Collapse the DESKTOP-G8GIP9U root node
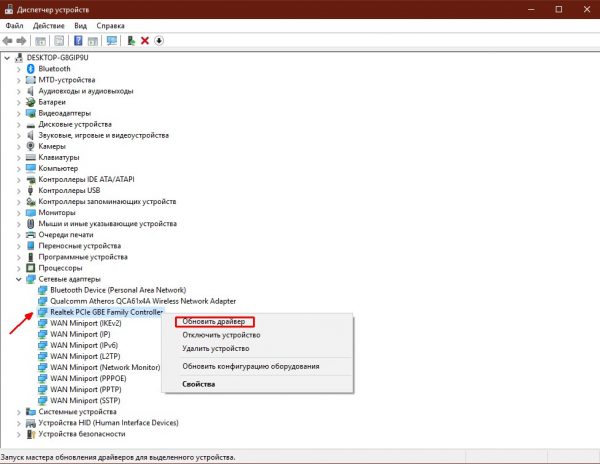Viewport: 600px width, 464px height. pos(7,58)
